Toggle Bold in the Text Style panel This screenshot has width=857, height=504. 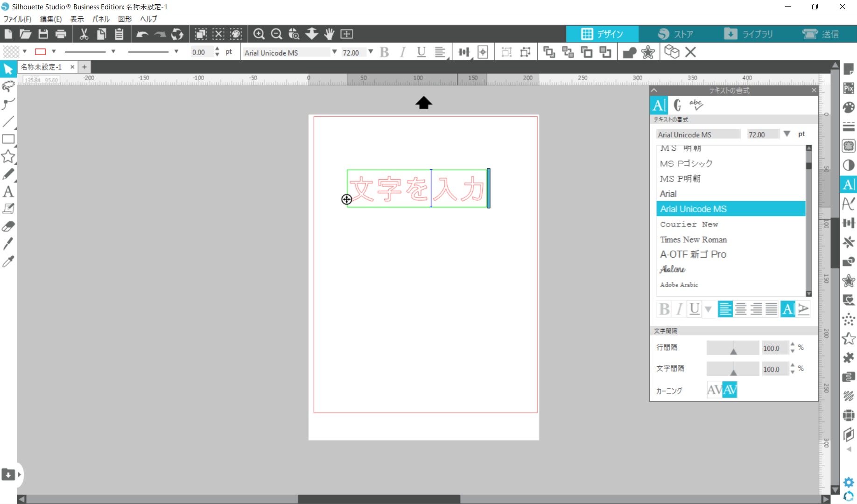[x=664, y=309]
